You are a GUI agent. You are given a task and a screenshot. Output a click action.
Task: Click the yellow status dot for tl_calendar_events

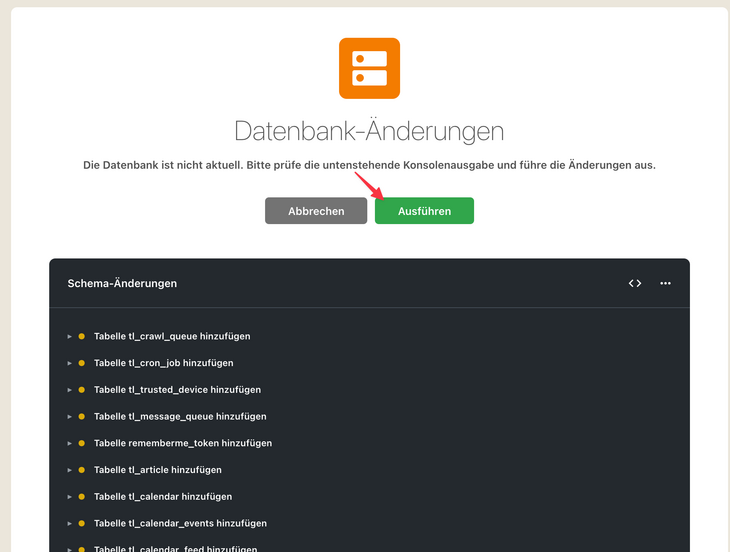81,524
